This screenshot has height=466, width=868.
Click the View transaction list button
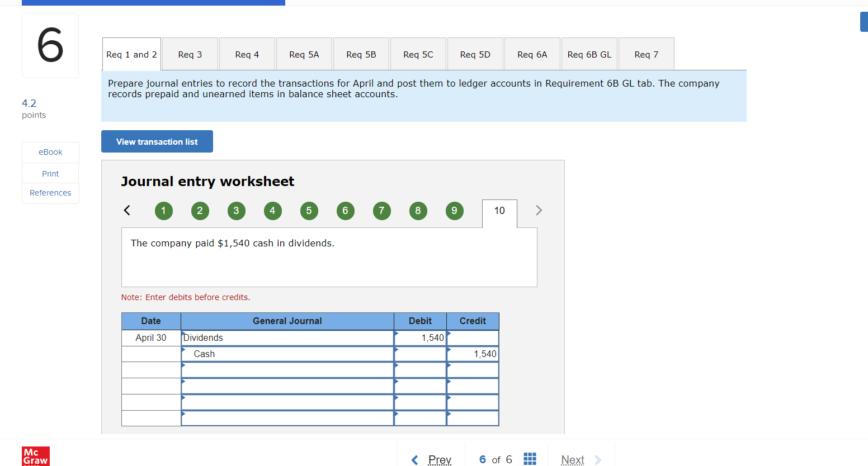click(x=157, y=141)
